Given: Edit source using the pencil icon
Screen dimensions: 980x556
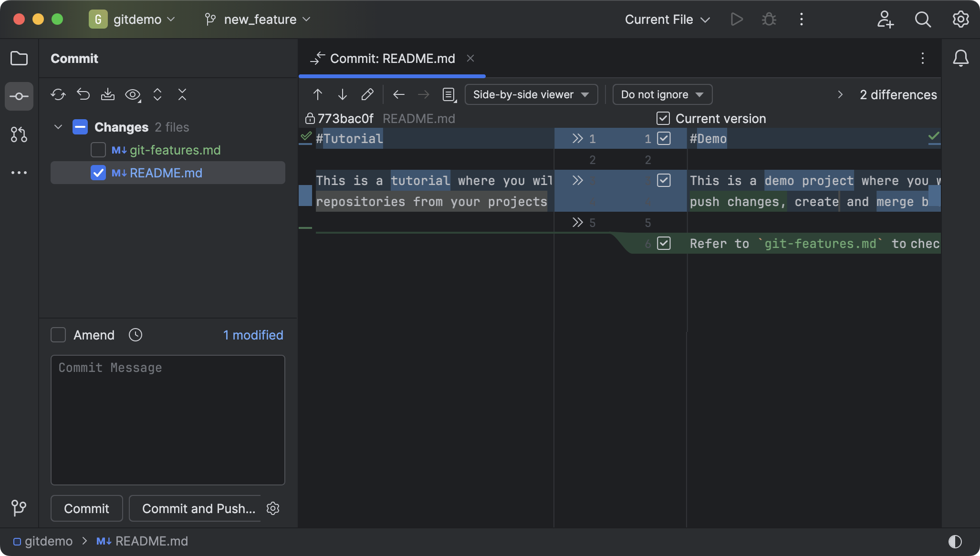Looking at the screenshot, I should coord(367,94).
